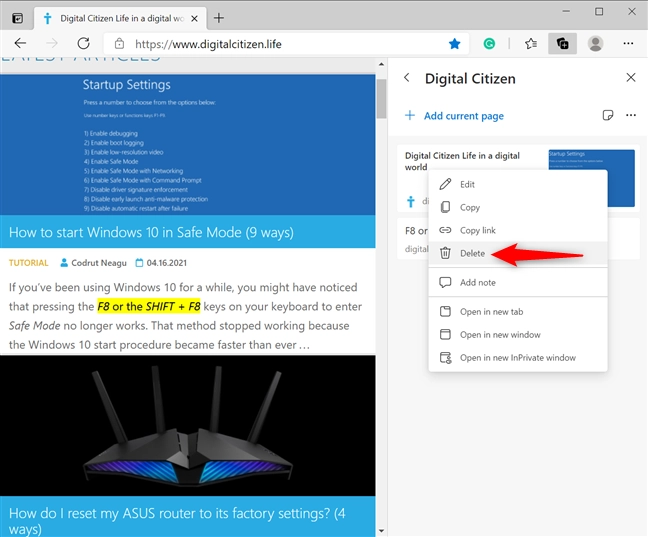Click the add note icon in Collections
This screenshot has height=537, width=648.
click(608, 115)
